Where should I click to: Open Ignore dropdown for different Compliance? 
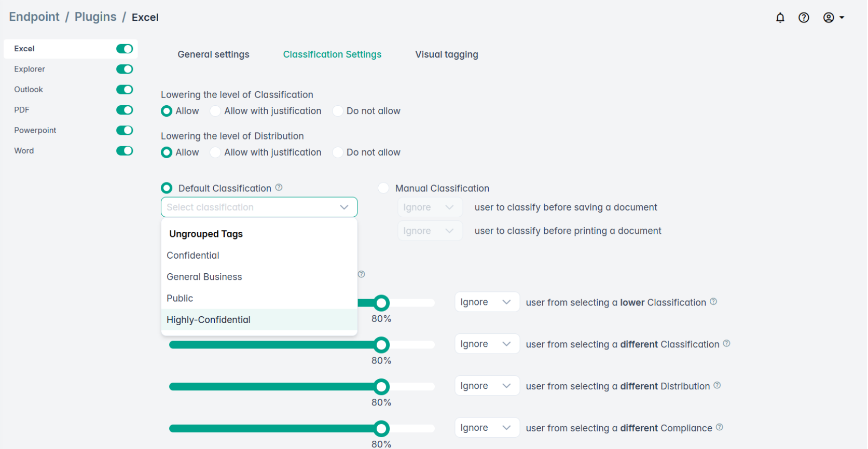click(x=487, y=428)
